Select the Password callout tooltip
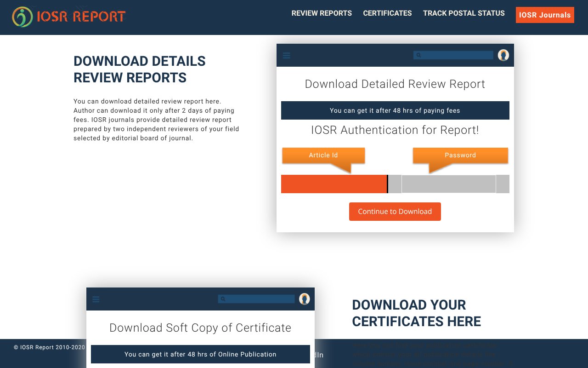 tap(460, 155)
